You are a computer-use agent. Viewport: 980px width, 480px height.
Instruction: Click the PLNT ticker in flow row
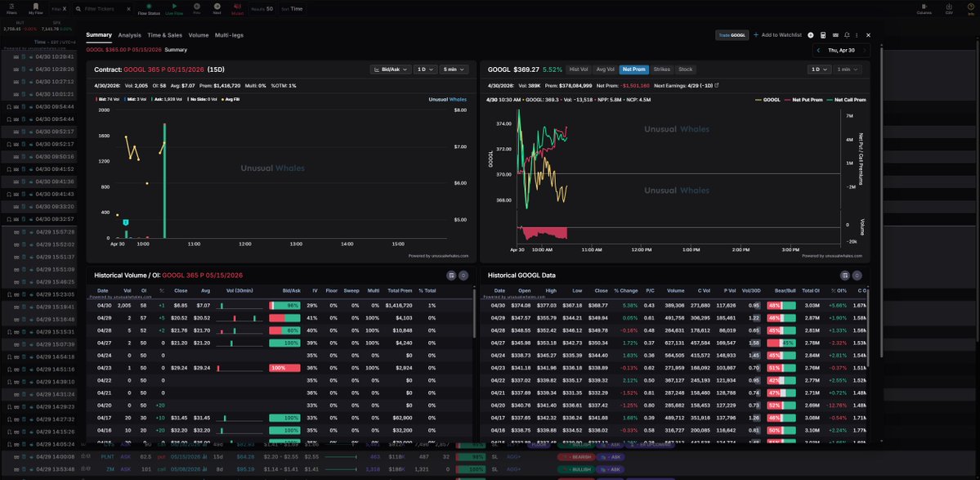(107, 457)
